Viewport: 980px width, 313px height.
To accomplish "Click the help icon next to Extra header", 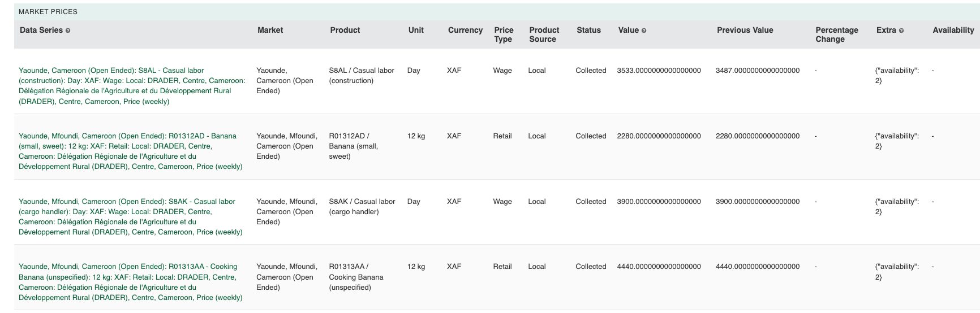I will pyautogui.click(x=901, y=31).
